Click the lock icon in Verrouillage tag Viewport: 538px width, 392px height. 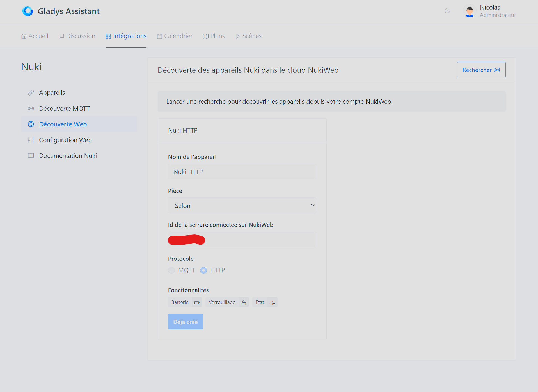[x=244, y=302]
